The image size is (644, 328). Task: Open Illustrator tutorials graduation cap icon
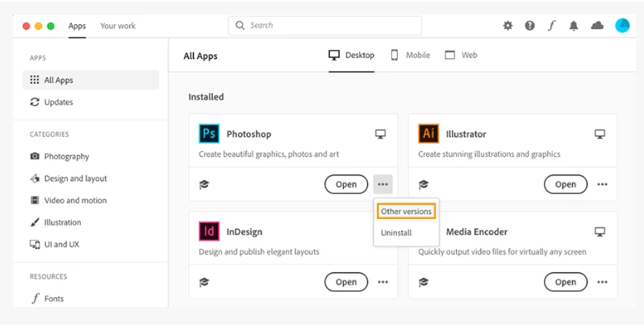pyautogui.click(x=424, y=184)
